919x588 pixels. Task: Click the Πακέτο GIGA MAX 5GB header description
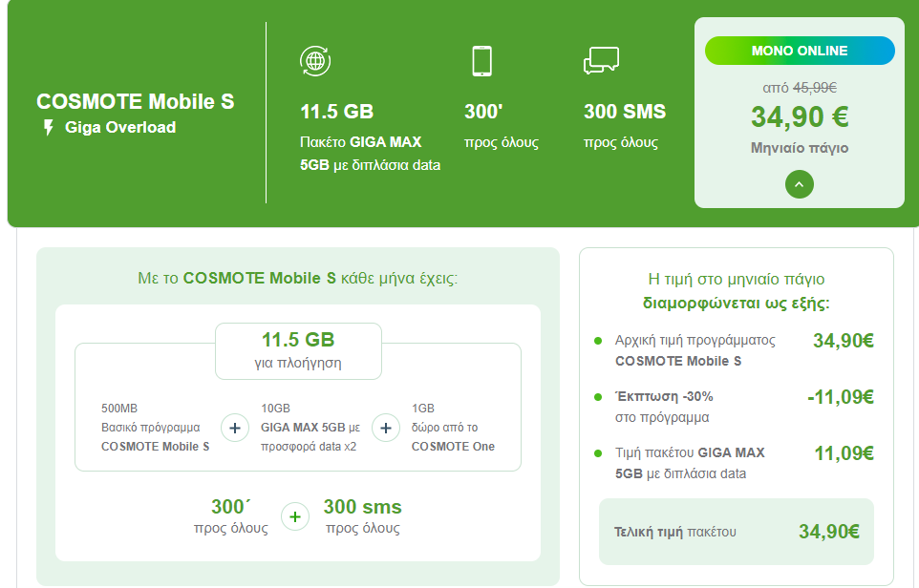pos(370,154)
